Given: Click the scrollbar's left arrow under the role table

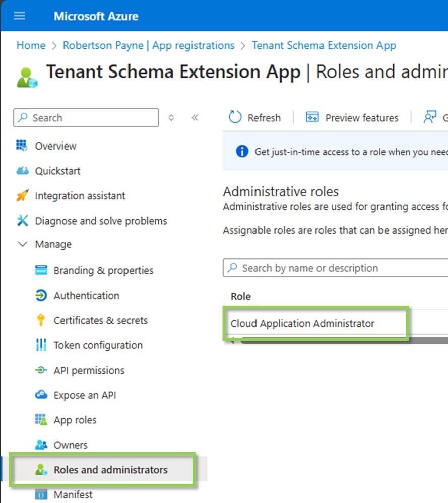Looking at the screenshot, I should pos(232,341).
